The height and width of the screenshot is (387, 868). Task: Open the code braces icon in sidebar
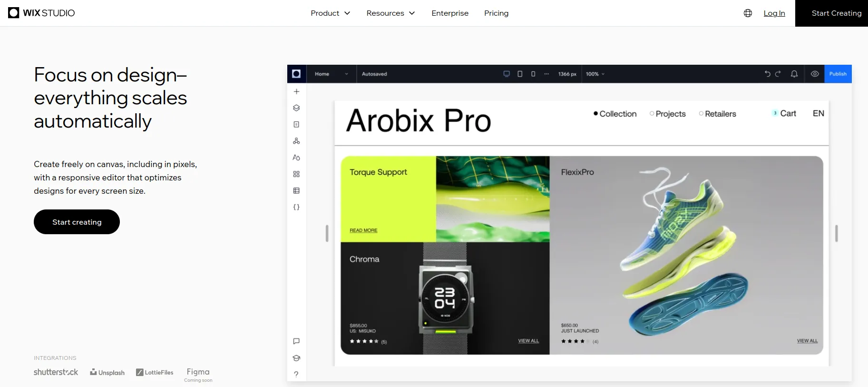[296, 207]
